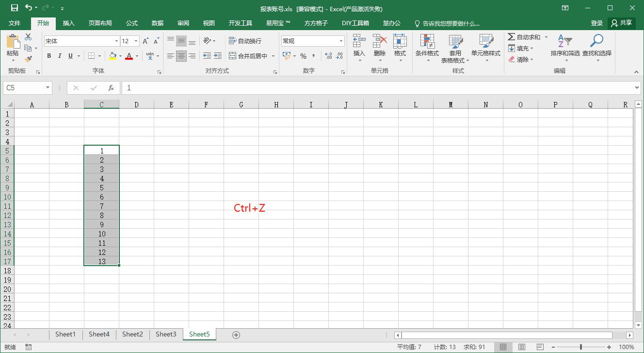Click the Increase Font Size icon
Viewport: 644px width, 353px height.
point(145,41)
